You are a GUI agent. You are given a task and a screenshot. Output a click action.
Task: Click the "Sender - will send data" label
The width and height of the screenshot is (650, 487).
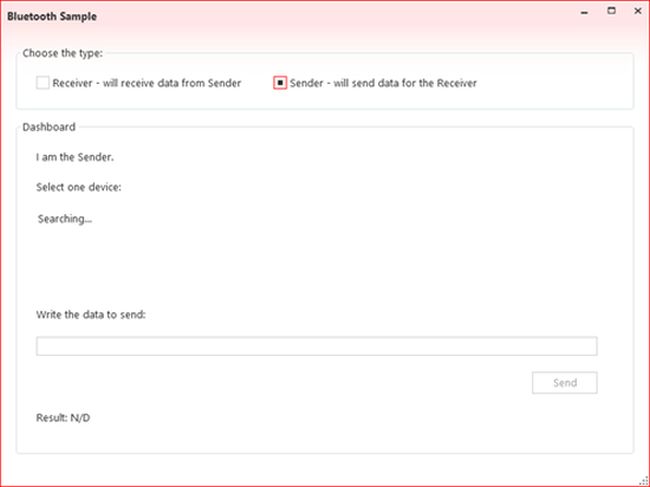(383, 83)
